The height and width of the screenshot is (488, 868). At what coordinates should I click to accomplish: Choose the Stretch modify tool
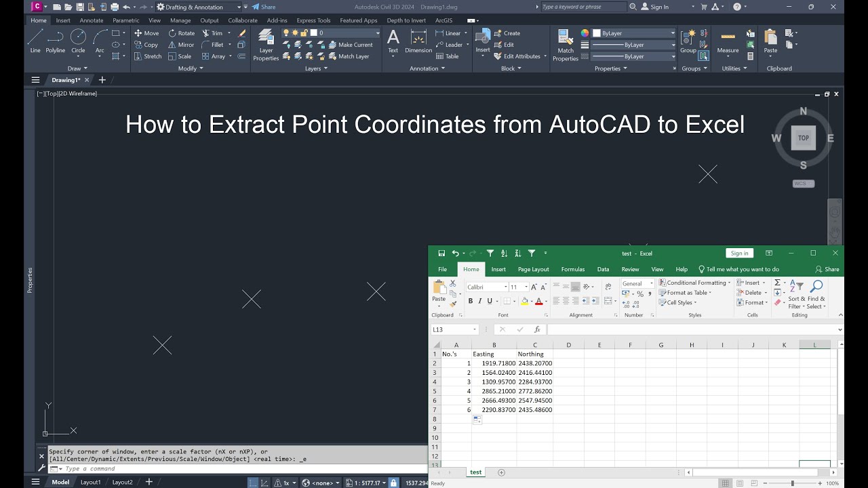pyautogui.click(x=147, y=56)
